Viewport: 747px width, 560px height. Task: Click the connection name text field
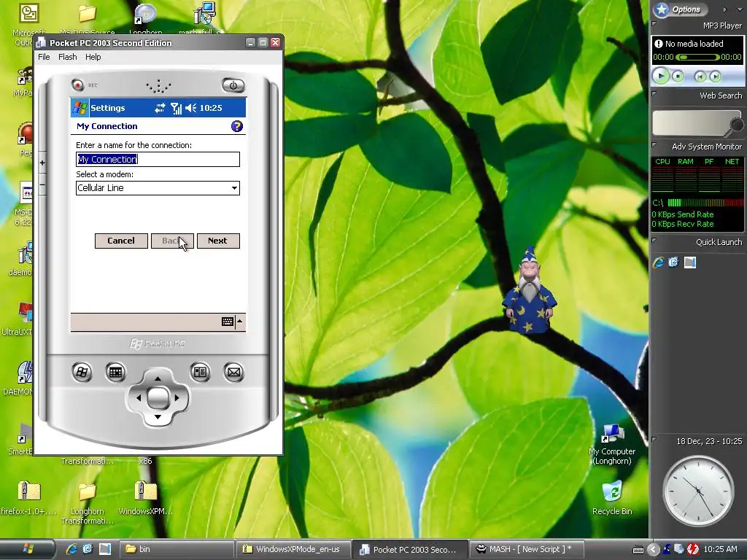(158, 159)
